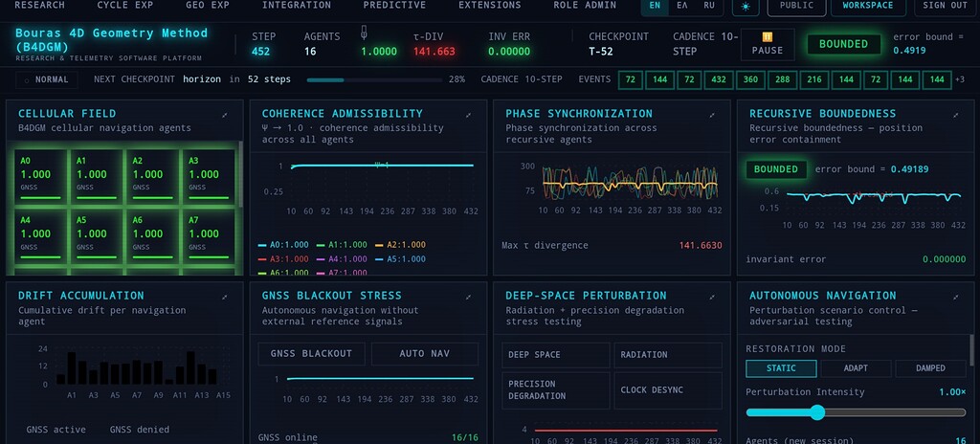Switch language to EN
This screenshot has height=444, width=980.
(655, 6)
